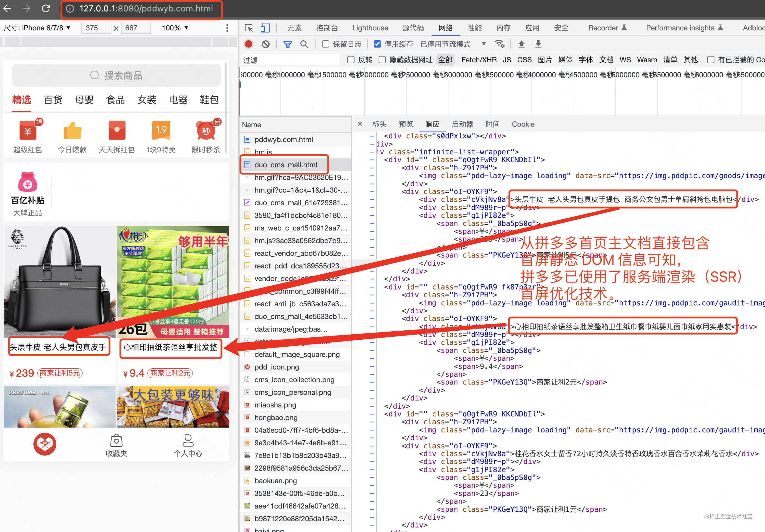
Task: Filter requests by CSS type
Action: tap(524, 60)
